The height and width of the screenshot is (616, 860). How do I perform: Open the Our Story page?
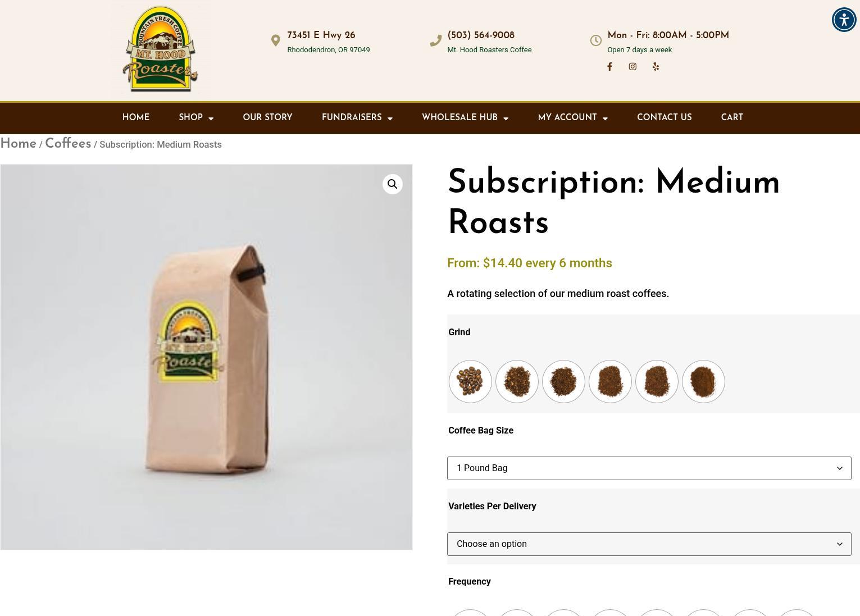(x=267, y=117)
